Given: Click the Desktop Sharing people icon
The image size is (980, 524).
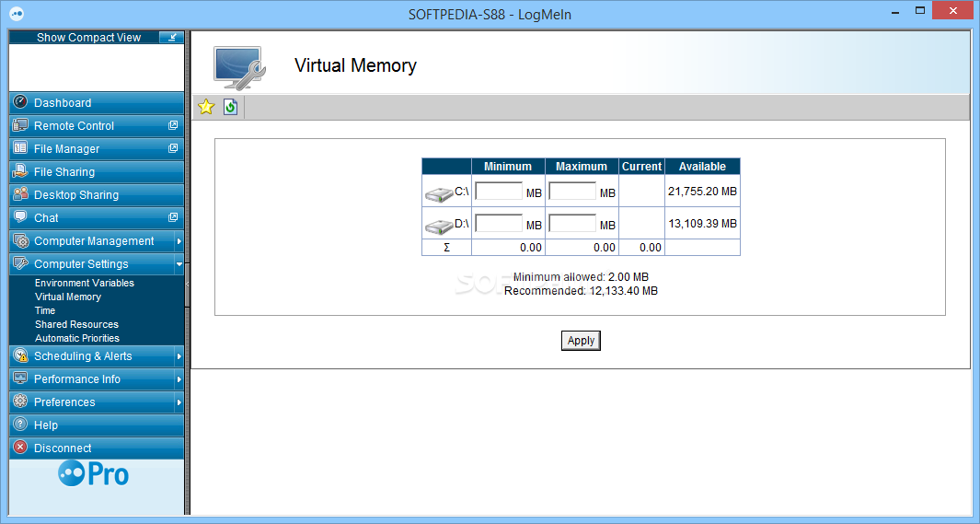Looking at the screenshot, I should (20, 193).
